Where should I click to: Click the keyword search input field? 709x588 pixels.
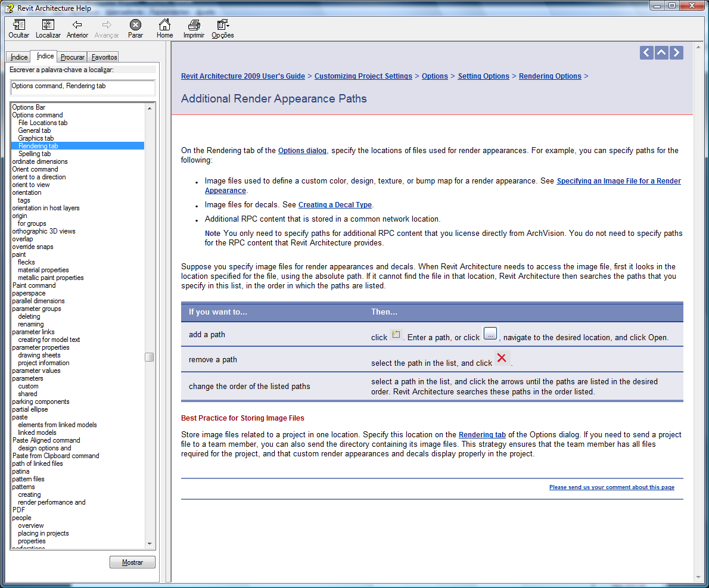(83, 87)
